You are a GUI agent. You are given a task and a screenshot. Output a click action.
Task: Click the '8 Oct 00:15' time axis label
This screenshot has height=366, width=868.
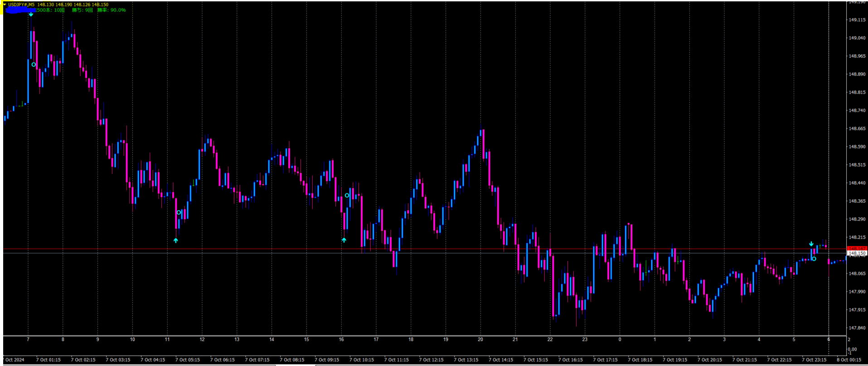849,360
